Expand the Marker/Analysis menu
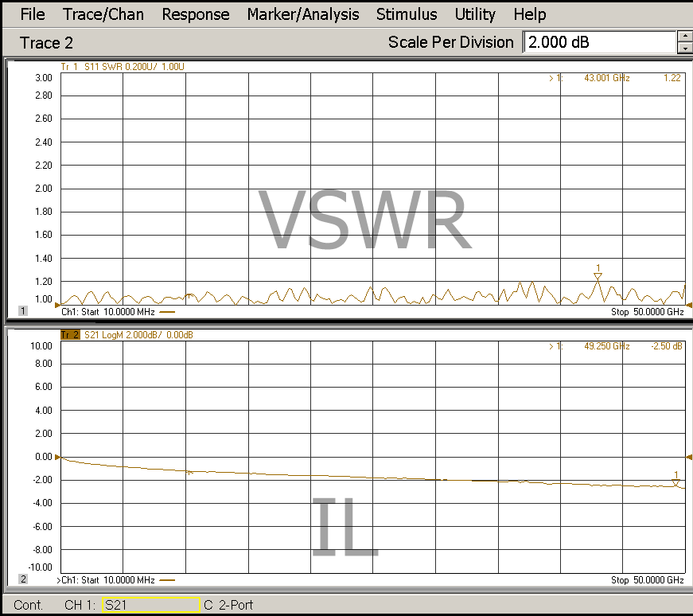This screenshot has height=616, width=693. click(302, 14)
